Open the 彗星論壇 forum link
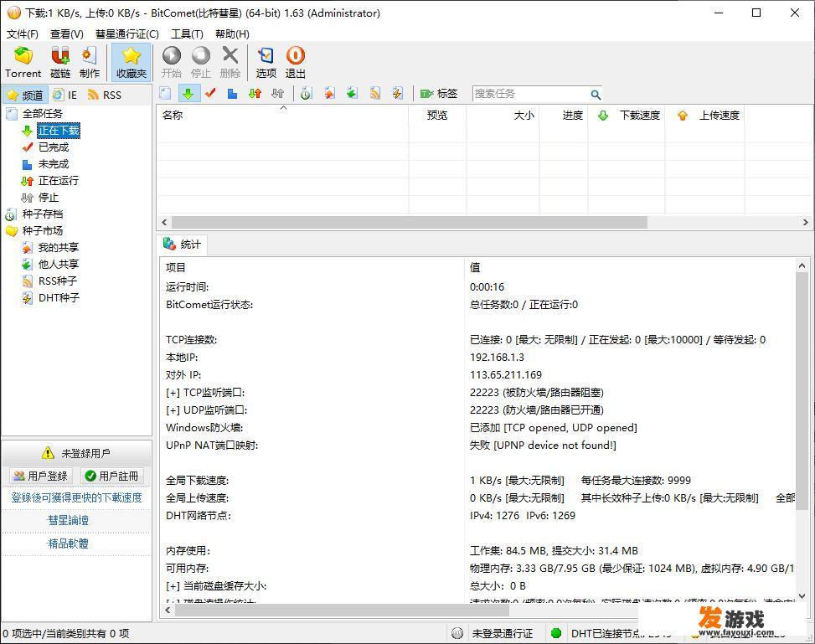The image size is (815, 644). tap(68, 520)
